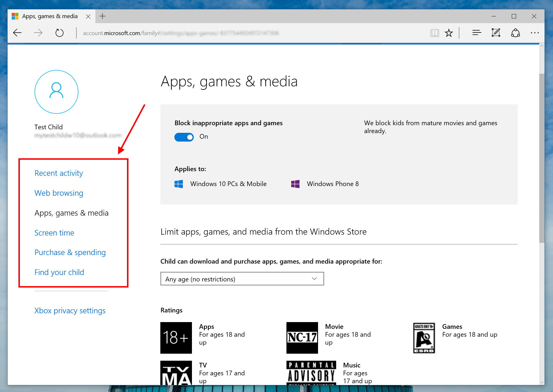Click the Ratings heading
This screenshot has height=392, width=553.
click(171, 310)
